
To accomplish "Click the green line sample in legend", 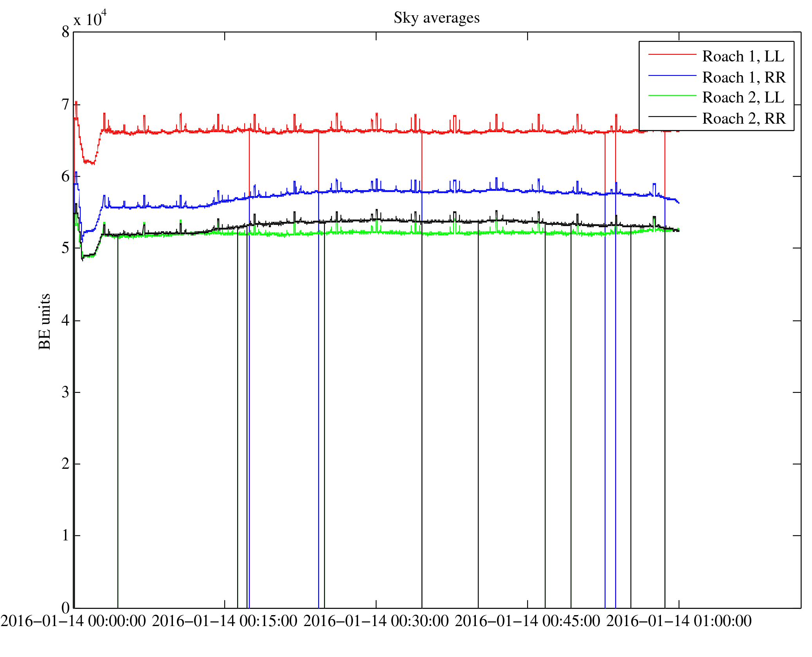I will 672,95.
